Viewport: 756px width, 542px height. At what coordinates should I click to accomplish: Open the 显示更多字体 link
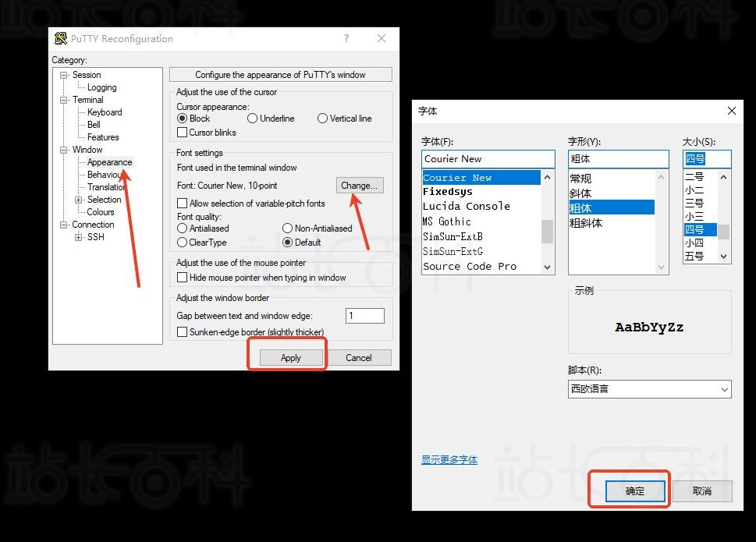[449, 460]
